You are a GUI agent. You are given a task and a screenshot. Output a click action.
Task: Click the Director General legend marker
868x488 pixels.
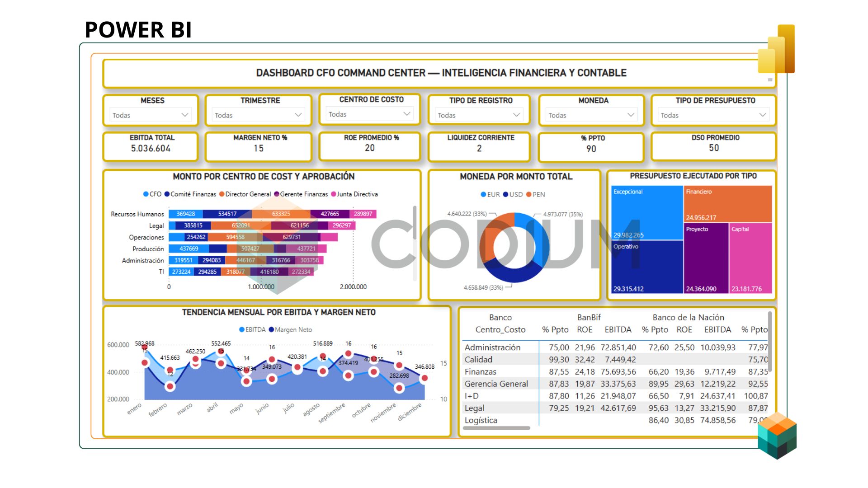coord(222,194)
